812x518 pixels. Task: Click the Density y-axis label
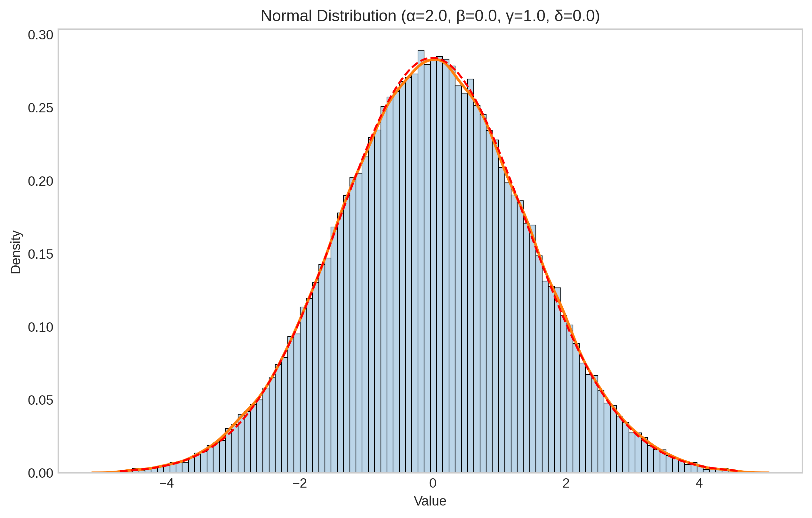pos(16,252)
